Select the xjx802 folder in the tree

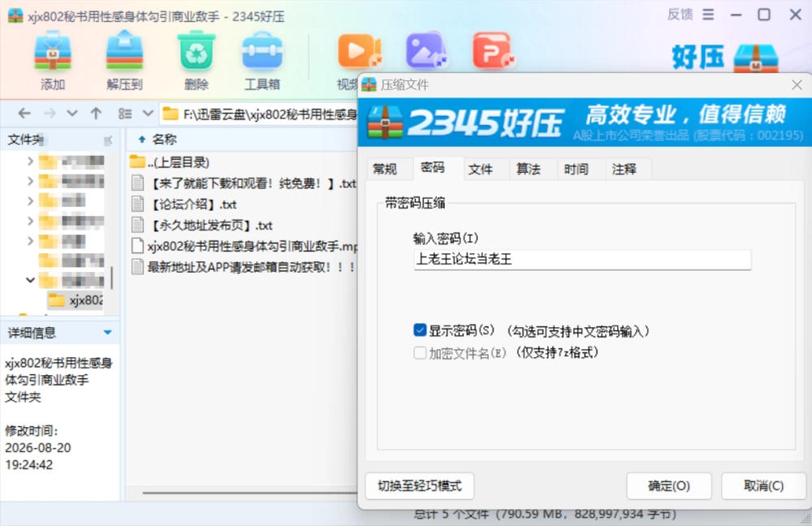pyautogui.click(x=75, y=300)
